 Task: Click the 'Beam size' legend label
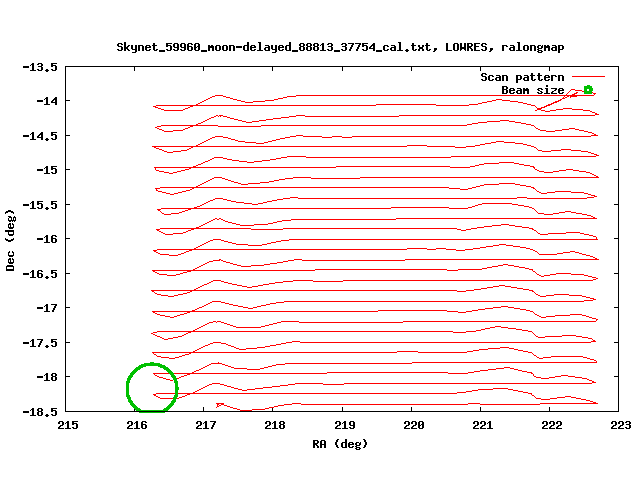tap(533, 90)
